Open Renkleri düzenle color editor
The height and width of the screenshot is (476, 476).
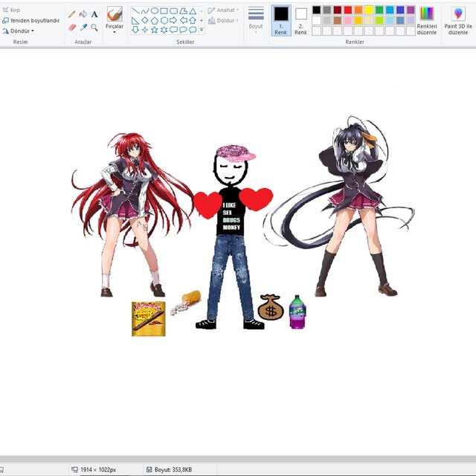tap(427, 20)
